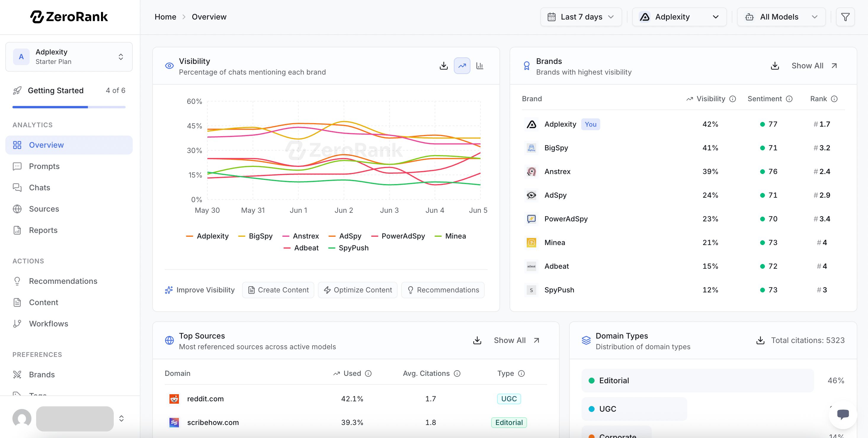The height and width of the screenshot is (438, 868).
Task: Open Overview in the sidebar
Action: pyautogui.click(x=69, y=145)
